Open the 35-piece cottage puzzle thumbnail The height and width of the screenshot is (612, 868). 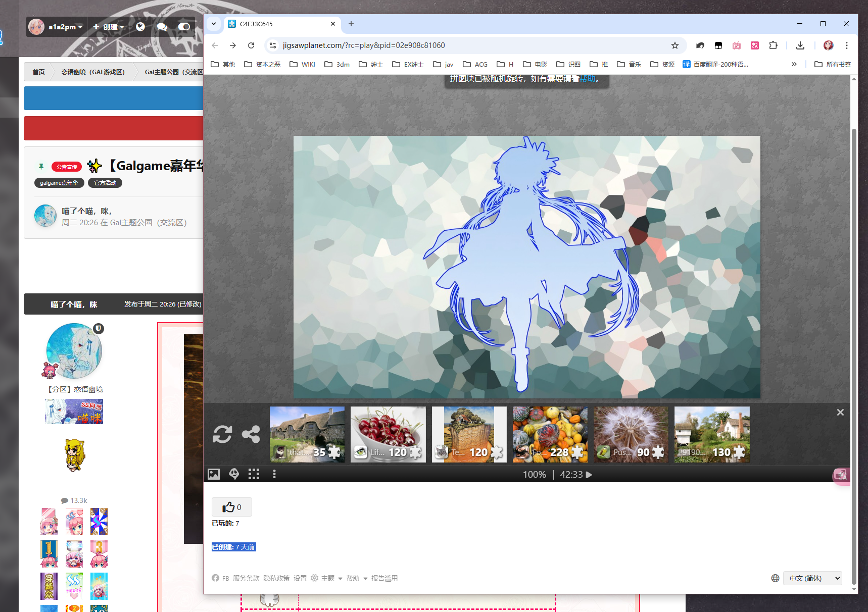pyautogui.click(x=307, y=434)
